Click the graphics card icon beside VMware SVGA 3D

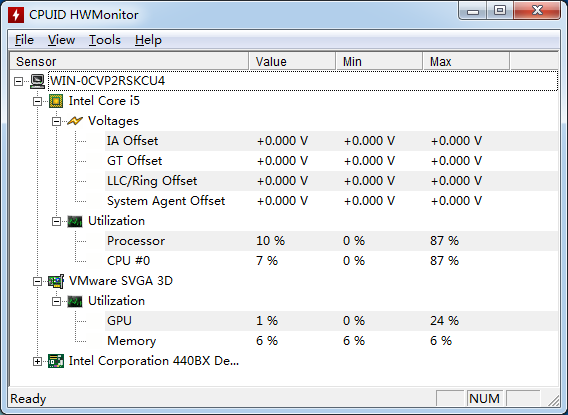tap(56, 281)
